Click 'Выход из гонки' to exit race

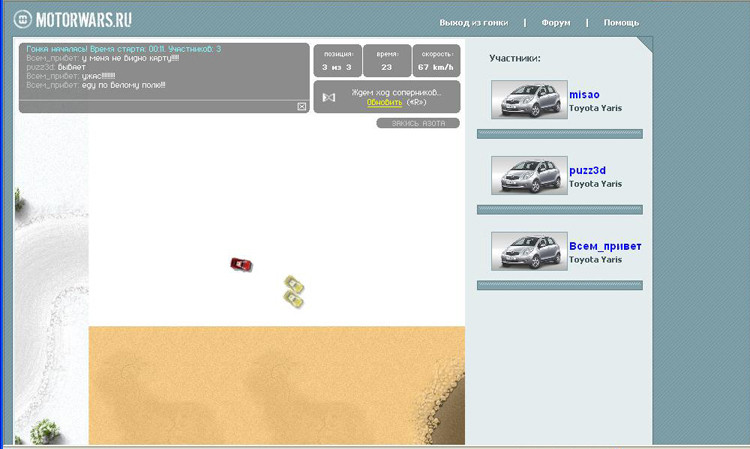point(473,22)
